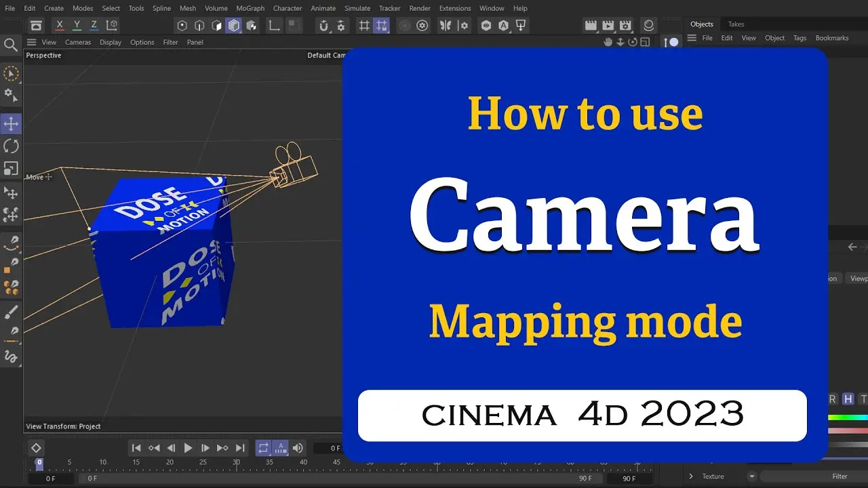Switch to the Takes tab
The width and height of the screenshot is (868, 488).
(736, 24)
